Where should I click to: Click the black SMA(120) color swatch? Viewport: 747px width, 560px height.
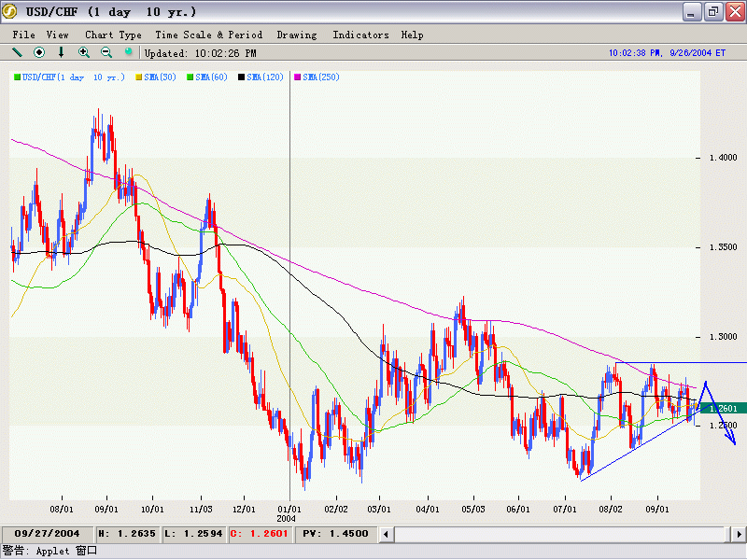pyautogui.click(x=241, y=77)
